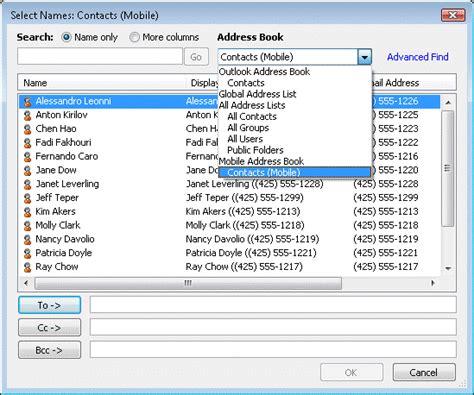Select the Molly Clark contact name
The width and height of the screenshot is (474, 395).
click(x=58, y=225)
